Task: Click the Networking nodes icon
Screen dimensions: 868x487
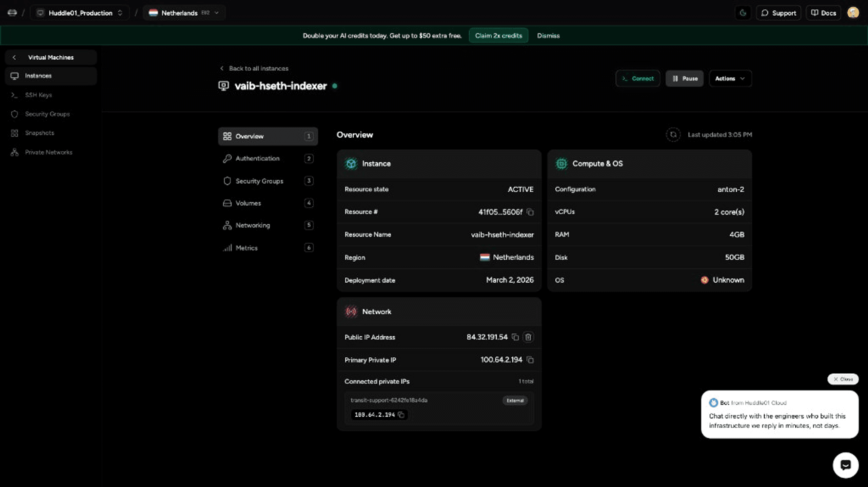Action: pyautogui.click(x=227, y=225)
